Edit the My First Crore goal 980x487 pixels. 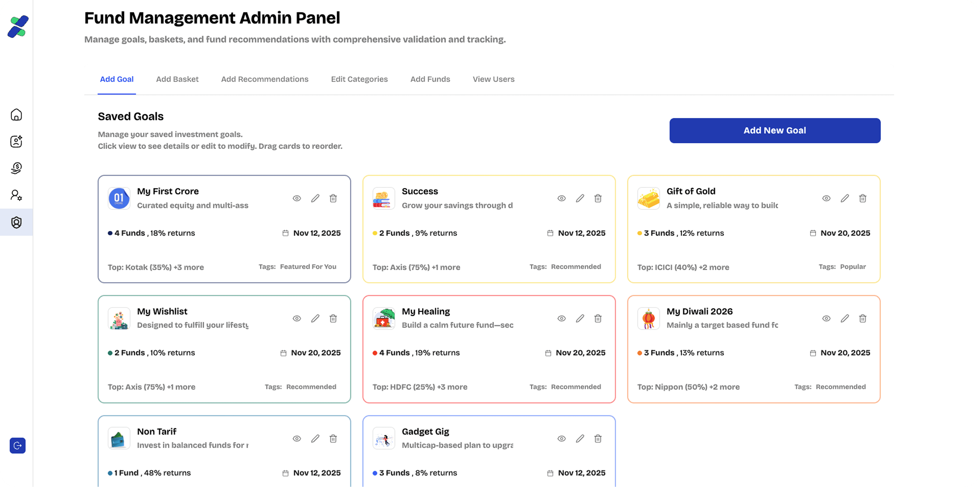coord(315,198)
